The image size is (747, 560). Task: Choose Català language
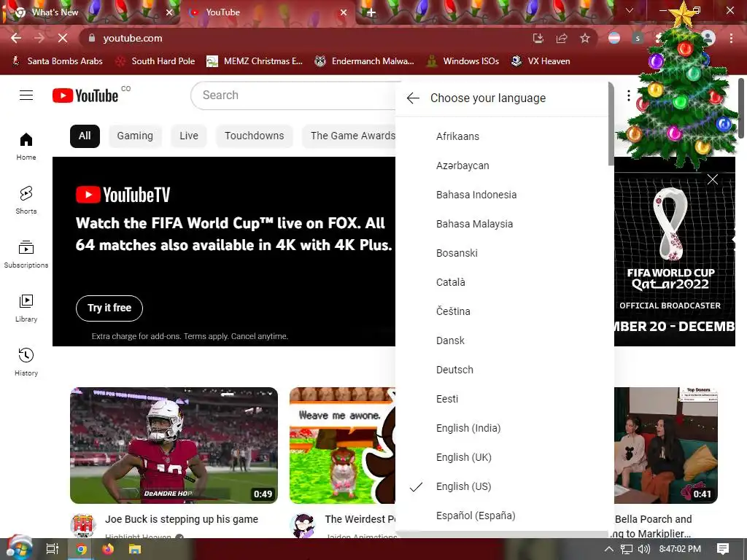point(502,282)
